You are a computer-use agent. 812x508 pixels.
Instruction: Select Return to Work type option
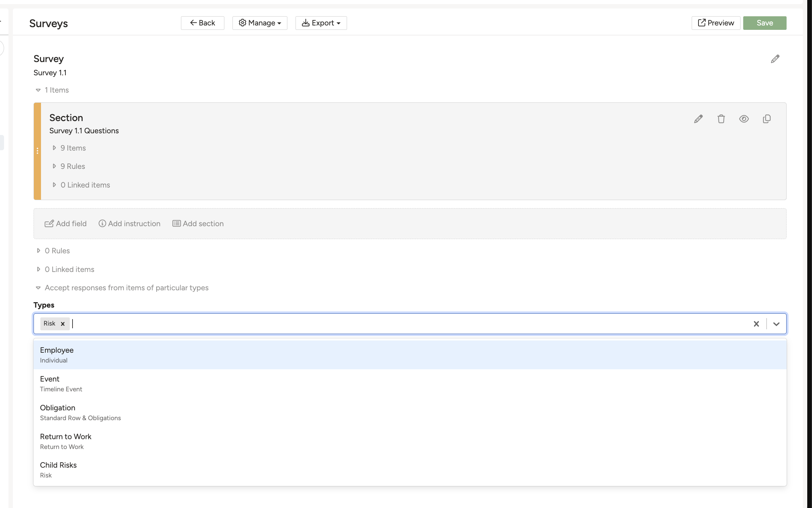pos(410,441)
